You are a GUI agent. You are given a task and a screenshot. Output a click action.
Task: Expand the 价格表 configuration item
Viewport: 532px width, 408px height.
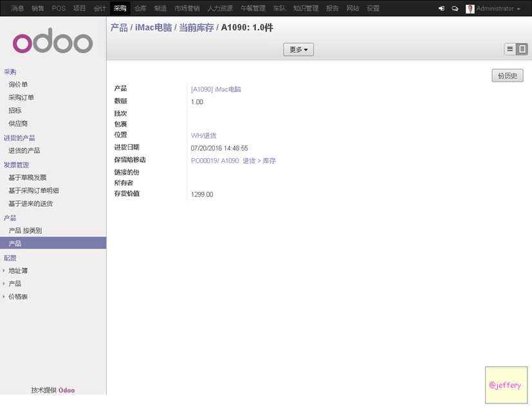[x=18, y=296]
